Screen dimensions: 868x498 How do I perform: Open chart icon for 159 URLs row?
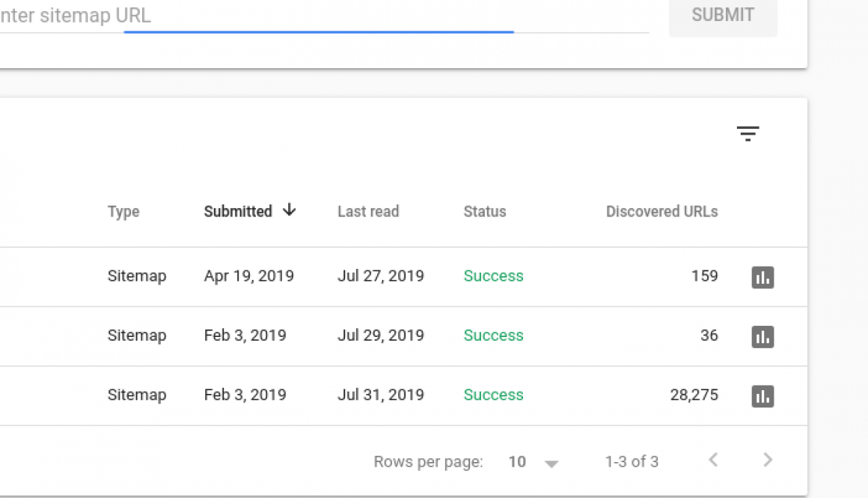(762, 277)
